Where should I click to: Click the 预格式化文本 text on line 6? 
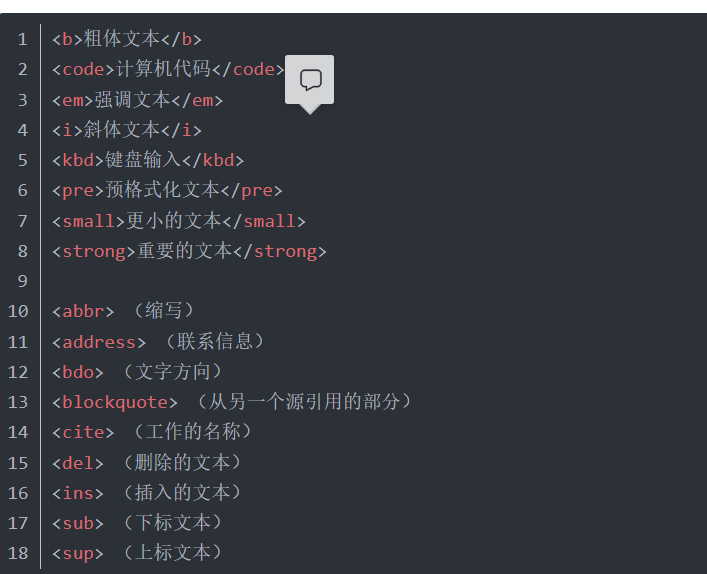pos(162,190)
